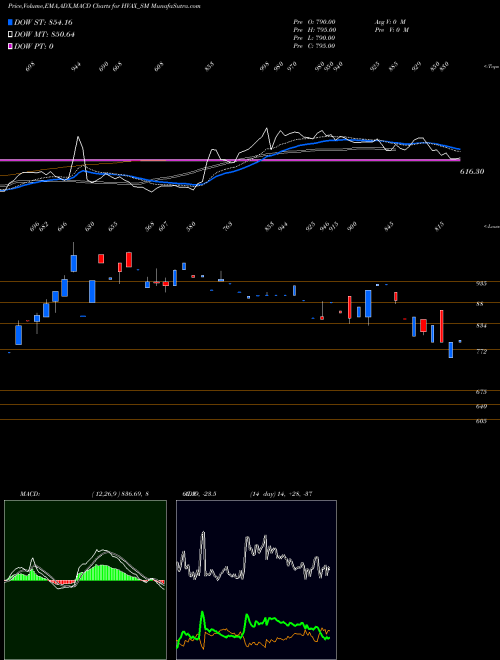Click the magenta DOW PT legend swatch
This screenshot has width=500, height=660.
pyautogui.click(x=10, y=46)
